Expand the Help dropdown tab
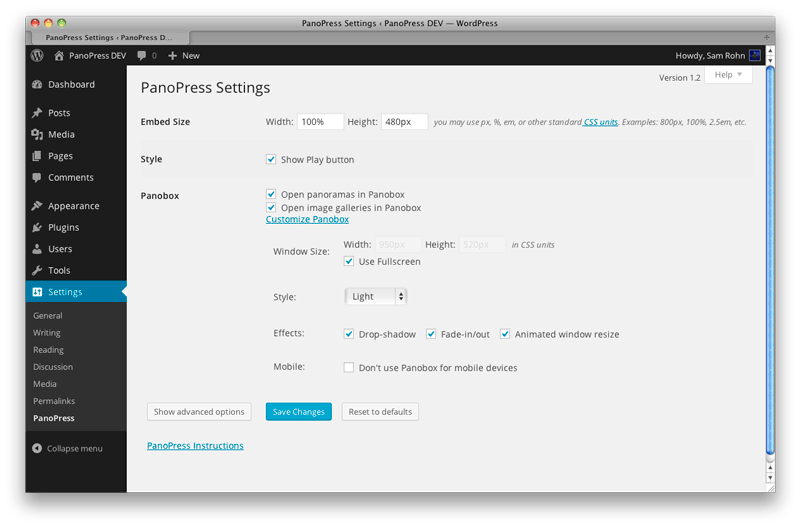 click(x=728, y=75)
